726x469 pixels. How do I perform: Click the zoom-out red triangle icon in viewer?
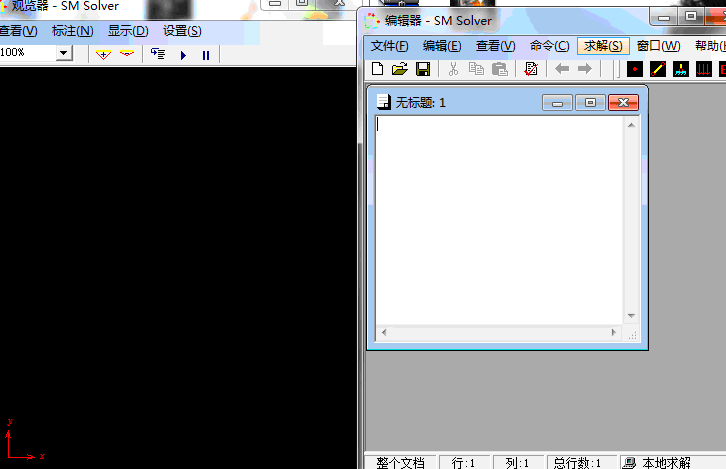[126, 54]
